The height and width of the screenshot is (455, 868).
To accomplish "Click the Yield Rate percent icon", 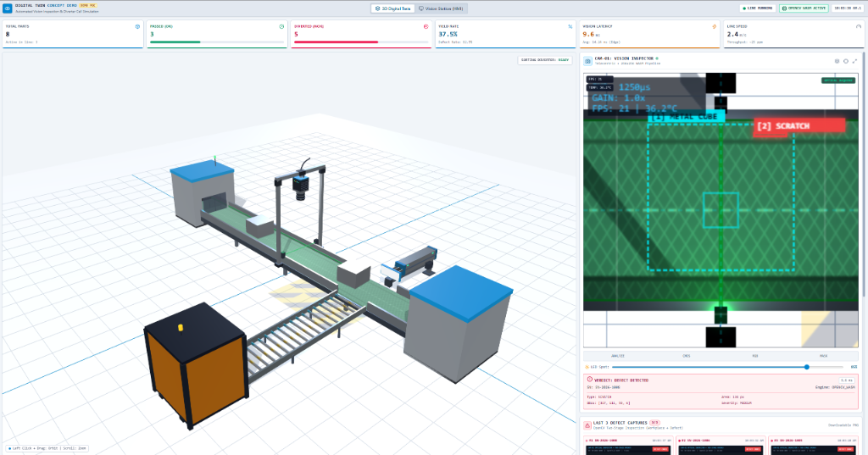I will tap(570, 26).
